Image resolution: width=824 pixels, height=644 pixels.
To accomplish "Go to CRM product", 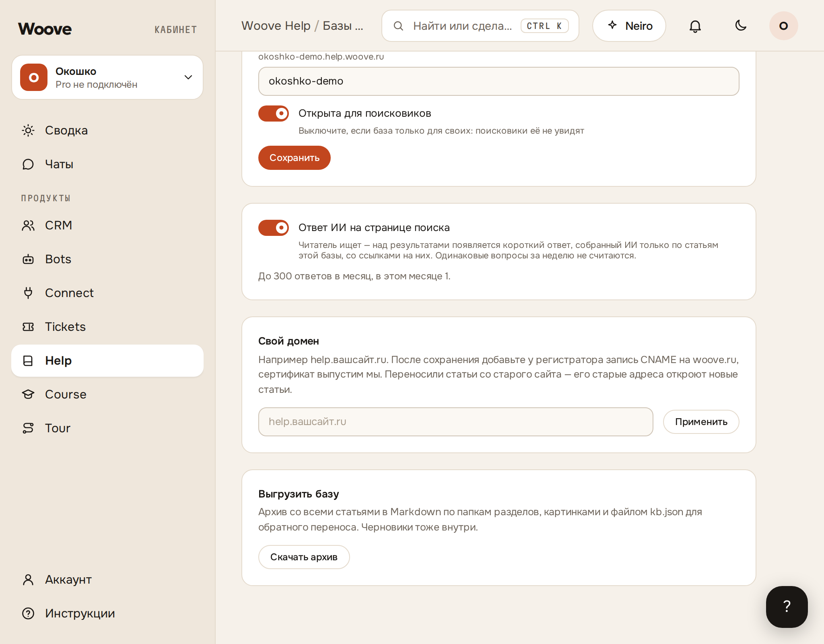I will coord(107,225).
